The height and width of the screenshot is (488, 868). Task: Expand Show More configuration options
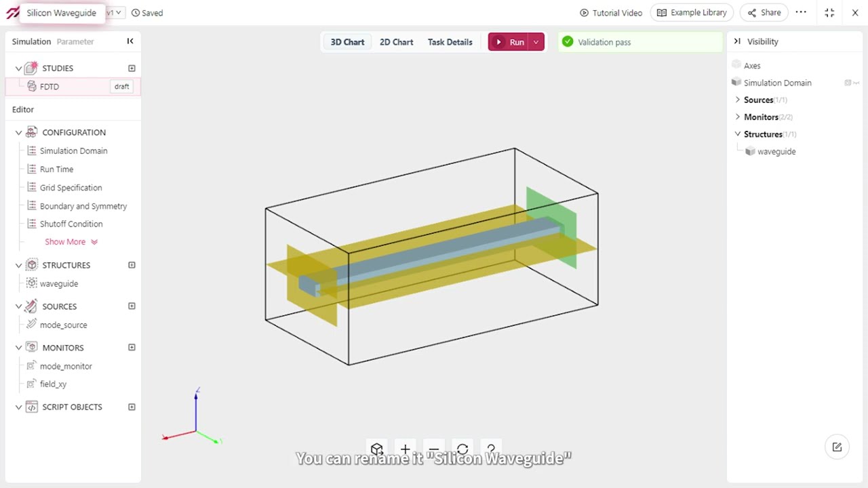coord(71,242)
